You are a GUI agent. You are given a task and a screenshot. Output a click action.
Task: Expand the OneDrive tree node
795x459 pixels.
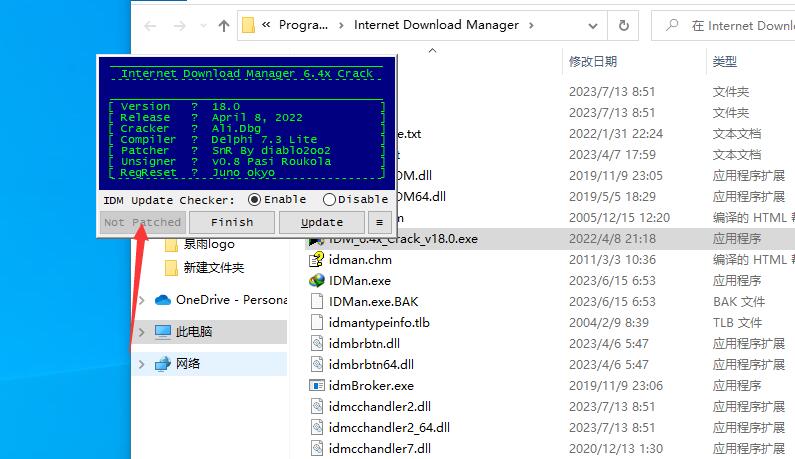tap(141, 300)
